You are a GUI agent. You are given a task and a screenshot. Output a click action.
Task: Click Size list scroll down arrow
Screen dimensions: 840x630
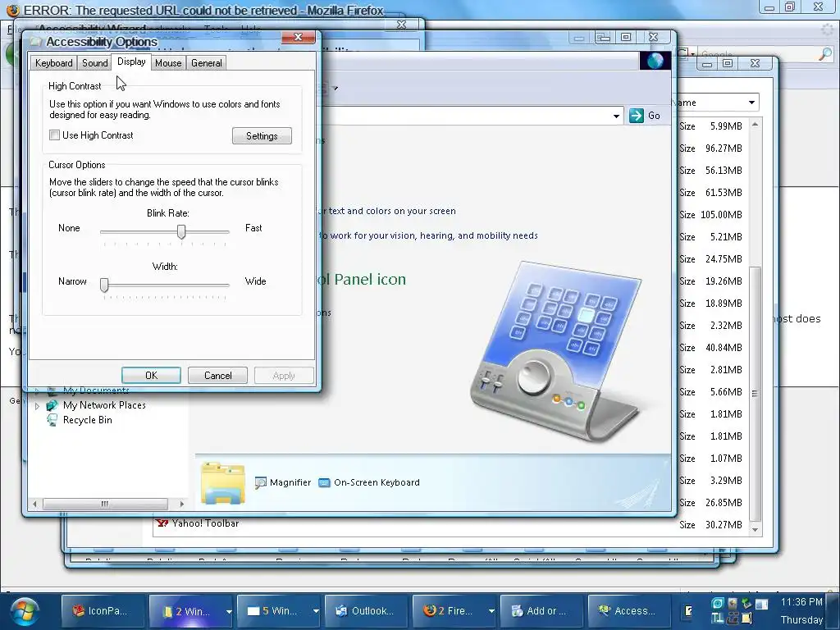click(x=755, y=530)
